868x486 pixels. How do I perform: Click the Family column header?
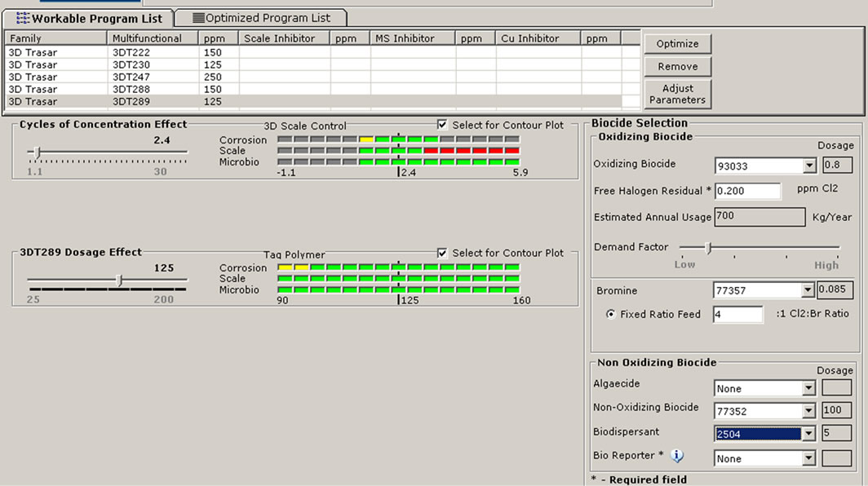click(56, 38)
